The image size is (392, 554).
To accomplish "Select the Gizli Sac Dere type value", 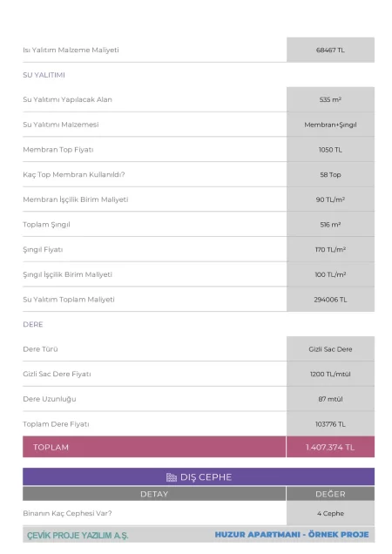I will (x=330, y=349).
